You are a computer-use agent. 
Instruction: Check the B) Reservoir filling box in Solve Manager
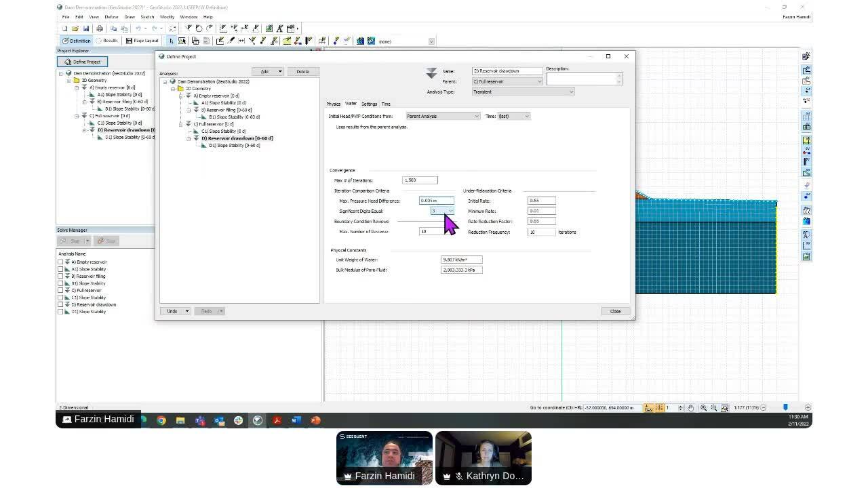[60, 276]
